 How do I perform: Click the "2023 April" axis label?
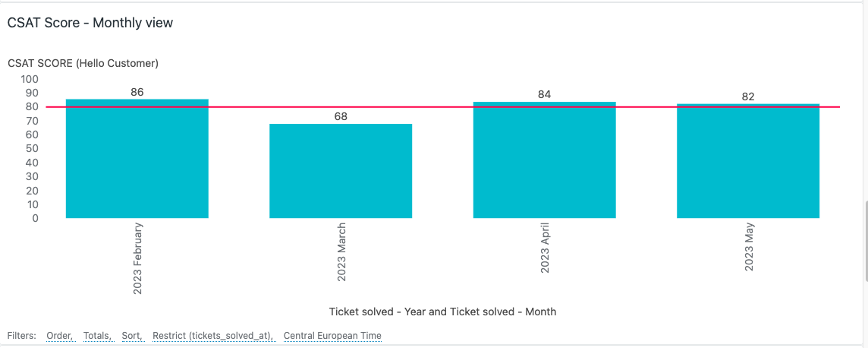(x=545, y=249)
